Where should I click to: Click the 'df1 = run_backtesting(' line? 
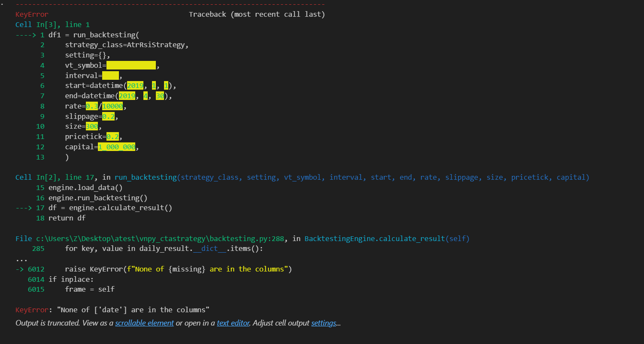tap(94, 35)
